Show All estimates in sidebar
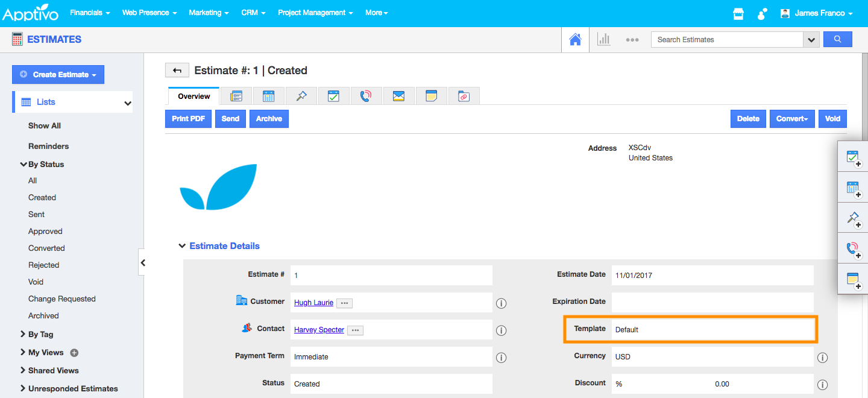This screenshot has width=868, height=398. (x=45, y=126)
